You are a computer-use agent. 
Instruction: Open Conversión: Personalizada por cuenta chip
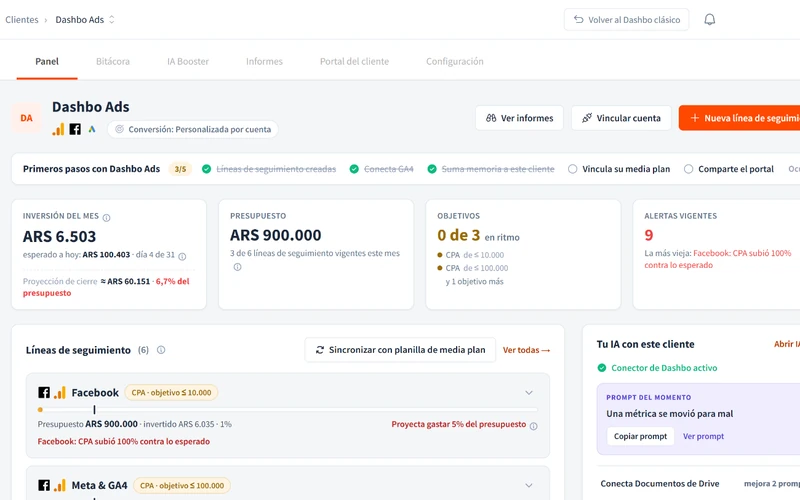pyautogui.click(x=193, y=129)
